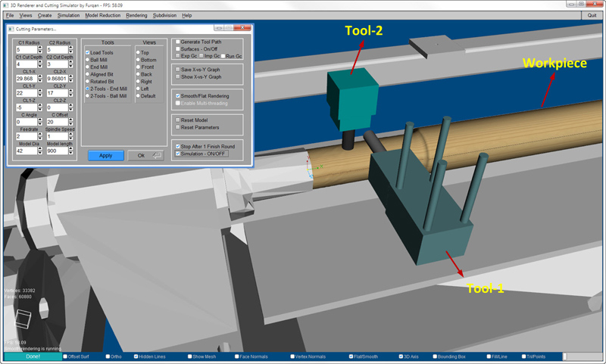Screen dimensions: 606x364
Task: Toggle the Smooth/Flat Rendering checkbox
Action: pyautogui.click(x=177, y=96)
